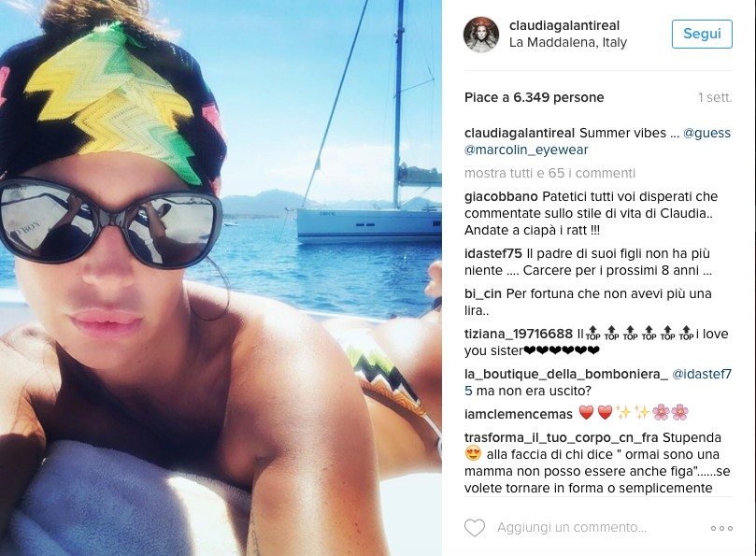The height and width of the screenshot is (556, 756).
Task: Open tiziana_19716688's profile
Action: (x=519, y=334)
